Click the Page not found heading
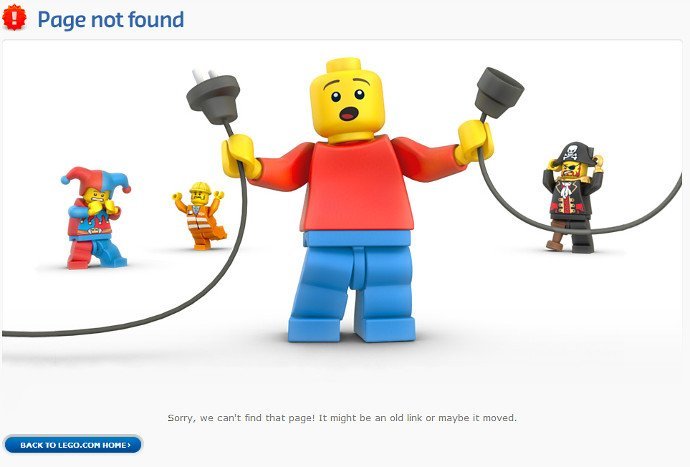Screen dimensions: 690x467 coord(110,19)
